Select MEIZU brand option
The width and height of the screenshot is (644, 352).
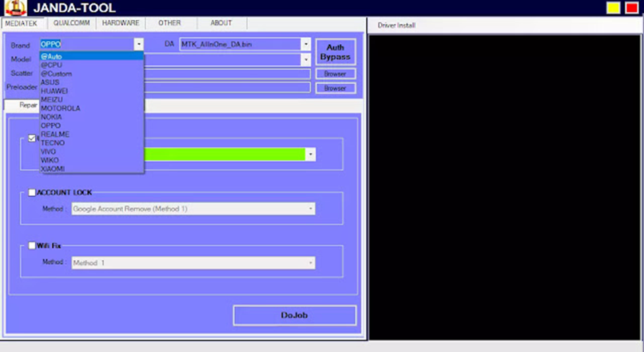92,100
